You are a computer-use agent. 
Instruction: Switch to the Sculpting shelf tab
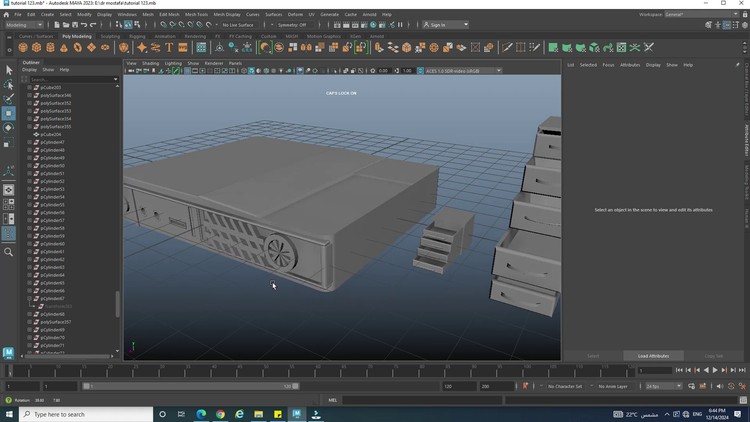(x=110, y=36)
